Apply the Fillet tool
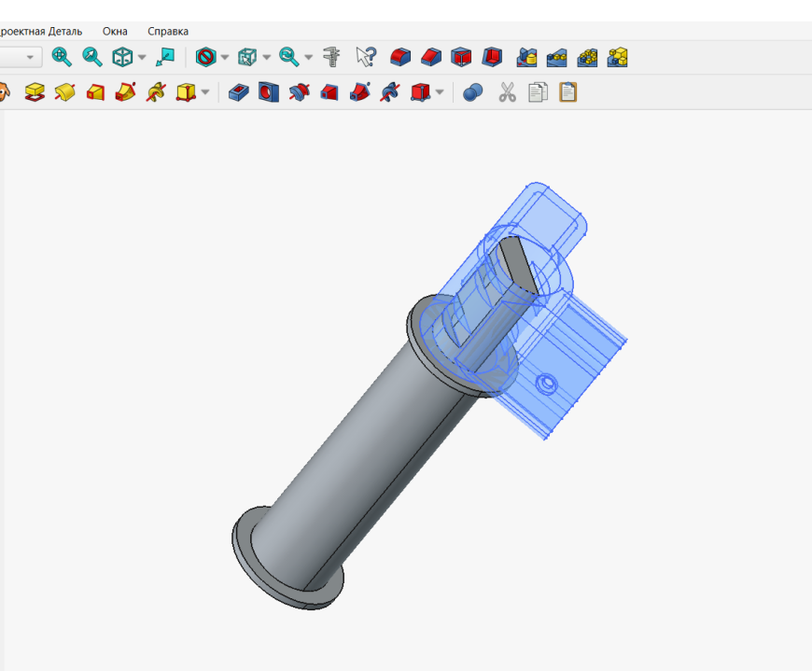This screenshot has height=671, width=812. pos(400,57)
